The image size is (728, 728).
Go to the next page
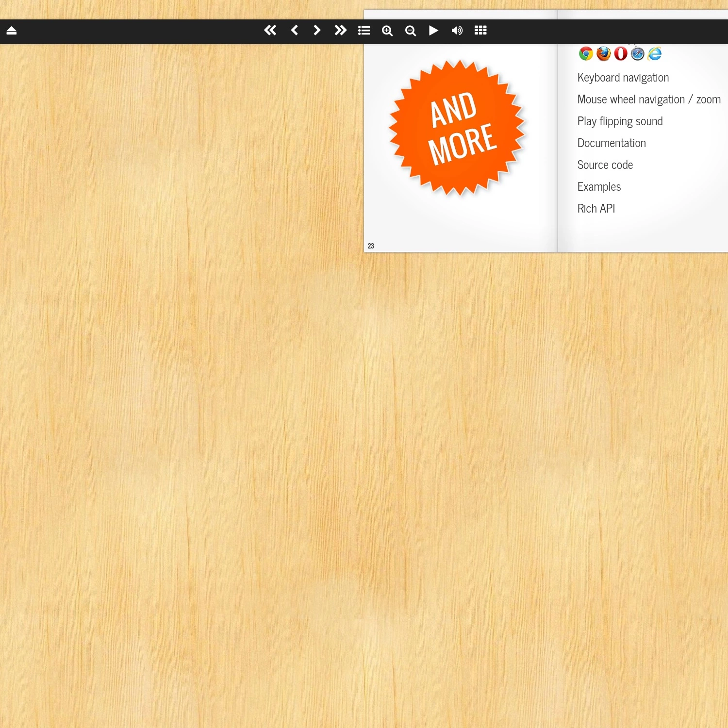317,31
